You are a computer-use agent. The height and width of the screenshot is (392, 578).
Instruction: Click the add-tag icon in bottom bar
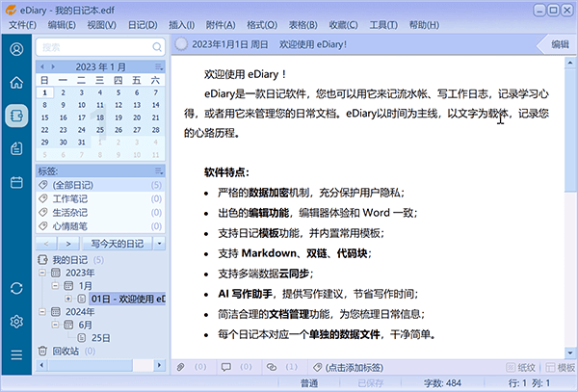[x=317, y=367]
